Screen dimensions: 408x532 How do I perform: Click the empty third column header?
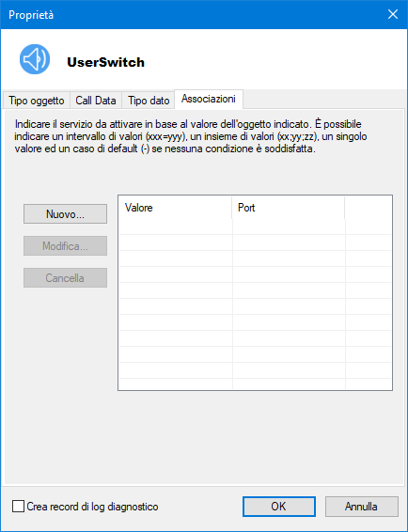tap(368, 208)
